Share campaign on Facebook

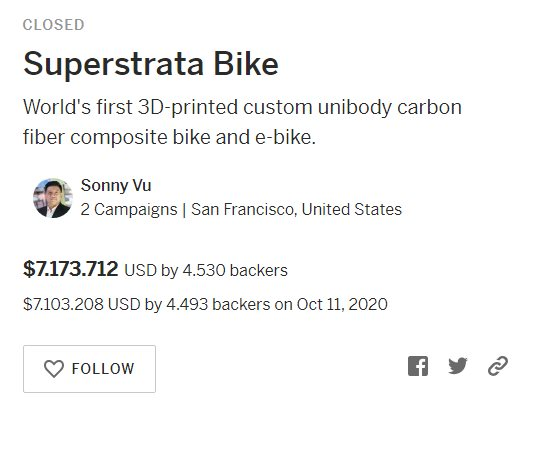[x=418, y=366]
